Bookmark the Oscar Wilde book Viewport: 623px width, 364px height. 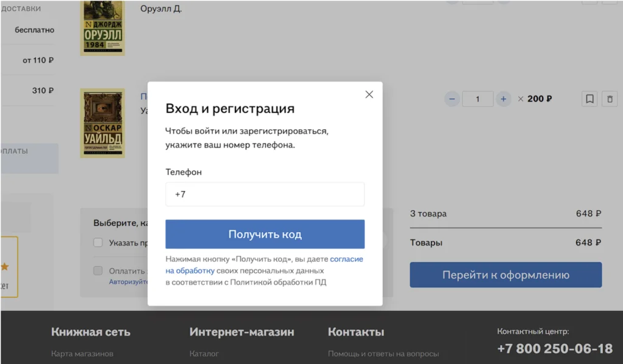click(x=589, y=99)
